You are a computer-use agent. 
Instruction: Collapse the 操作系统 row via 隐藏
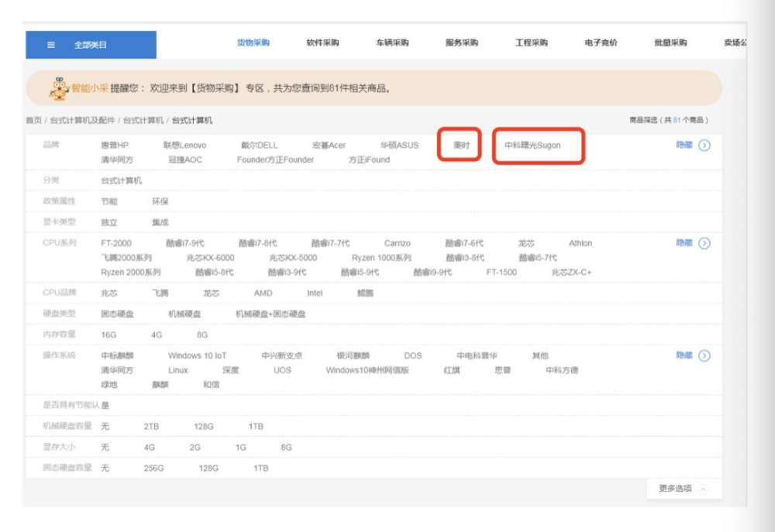[685, 355]
